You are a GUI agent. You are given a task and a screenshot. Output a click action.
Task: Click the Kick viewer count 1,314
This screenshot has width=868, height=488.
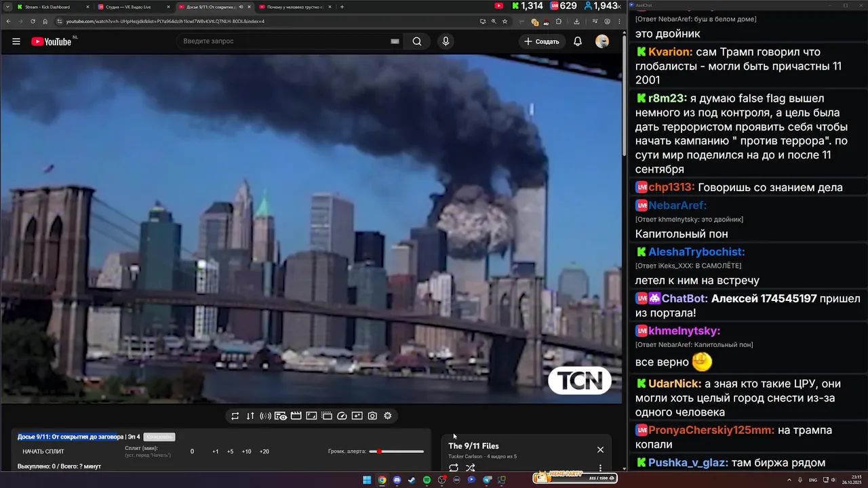tap(527, 6)
